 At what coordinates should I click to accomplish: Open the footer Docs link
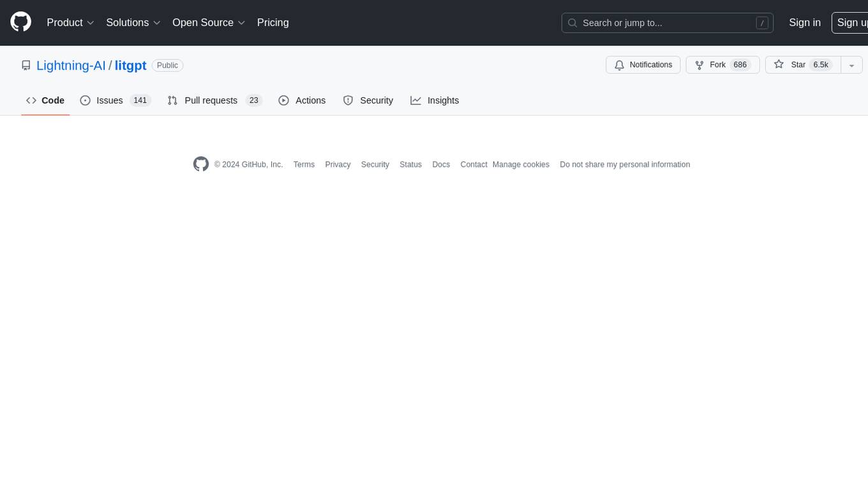[x=441, y=165]
